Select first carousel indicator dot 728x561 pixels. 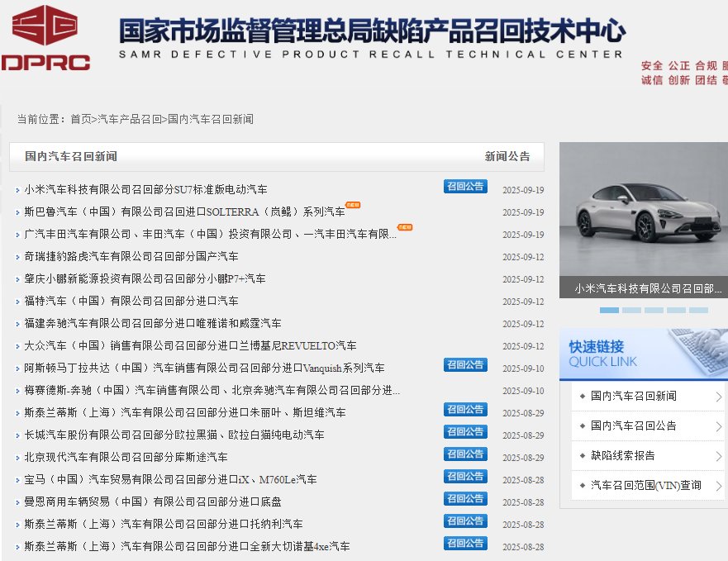609,310
